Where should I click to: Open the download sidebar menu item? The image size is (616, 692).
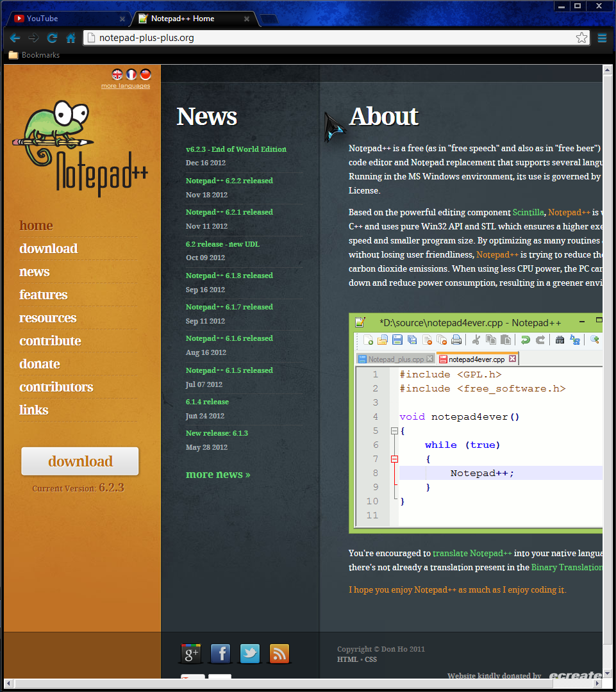click(49, 249)
